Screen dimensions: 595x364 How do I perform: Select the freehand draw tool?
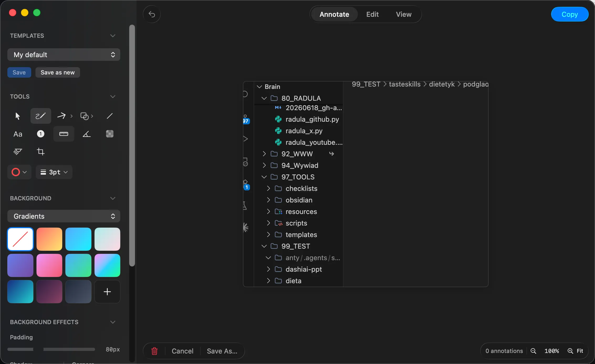pyautogui.click(x=40, y=116)
